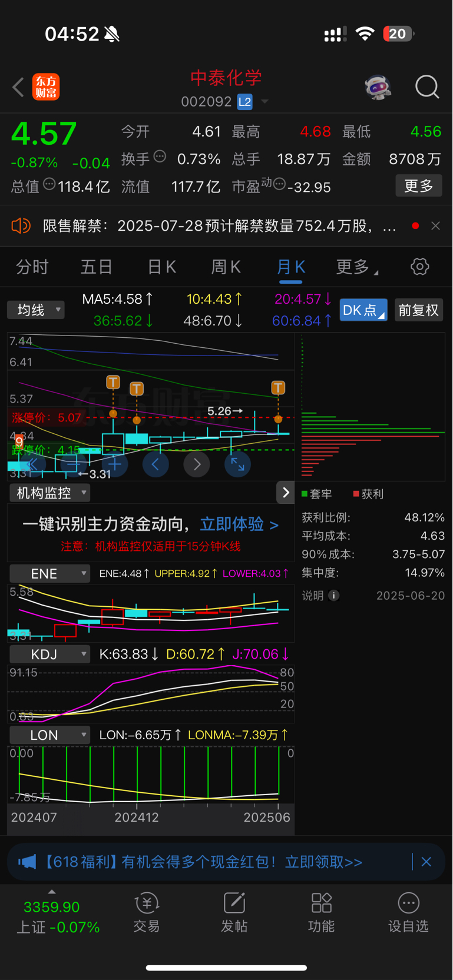453x980 pixels.
Task: Tap the 获利比例 48.12% value
Action: (424, 518)
